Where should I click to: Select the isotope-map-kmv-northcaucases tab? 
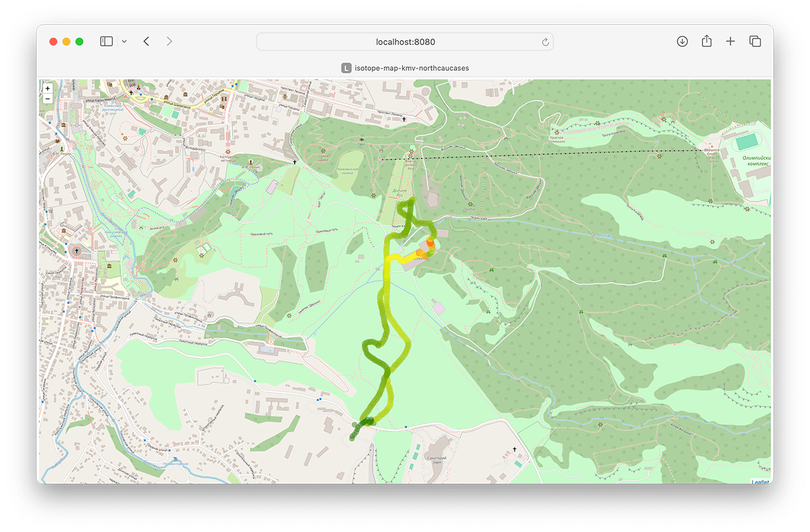click(x=405, y=68)
